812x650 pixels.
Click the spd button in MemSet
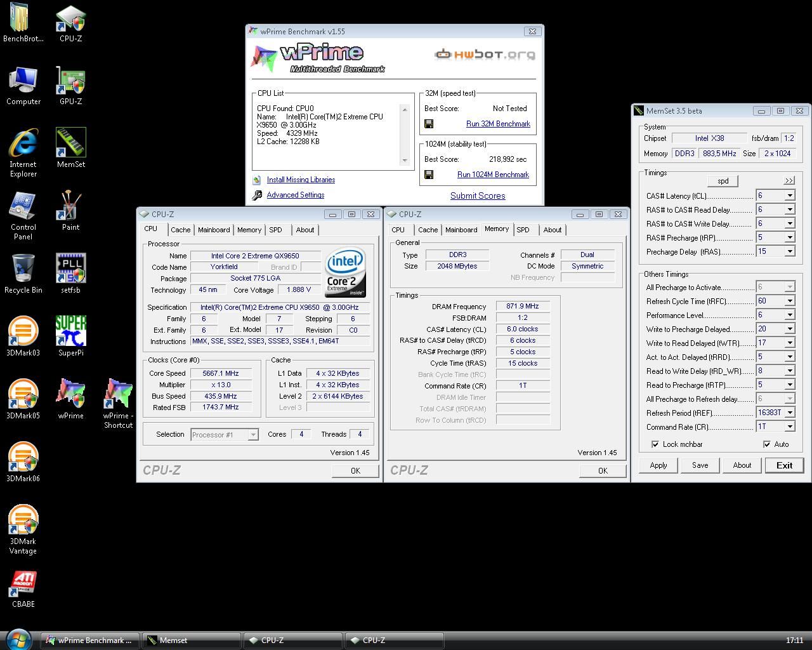point(723,181)
